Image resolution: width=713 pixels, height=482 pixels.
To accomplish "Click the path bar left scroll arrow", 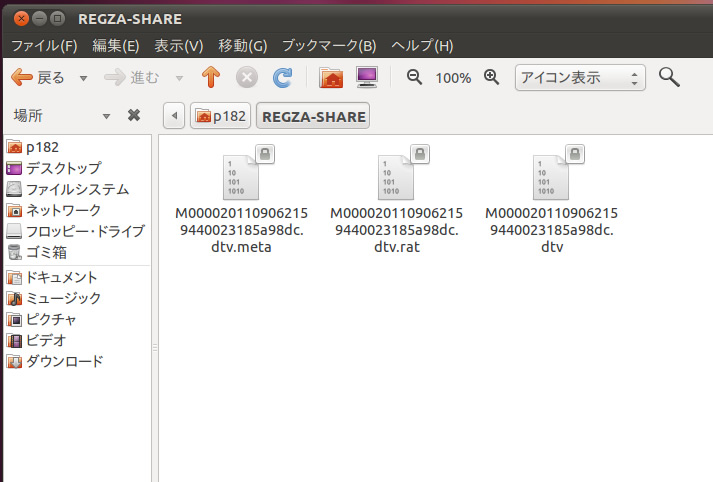I will coord(174,116).
